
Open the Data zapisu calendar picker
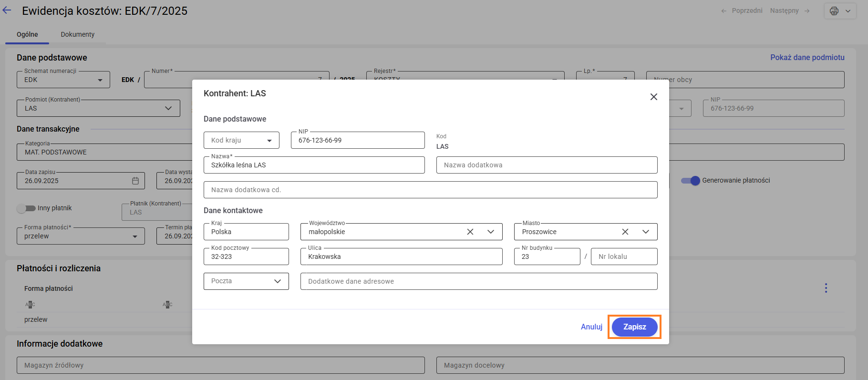pyautogui.click(x=135, y=181)
